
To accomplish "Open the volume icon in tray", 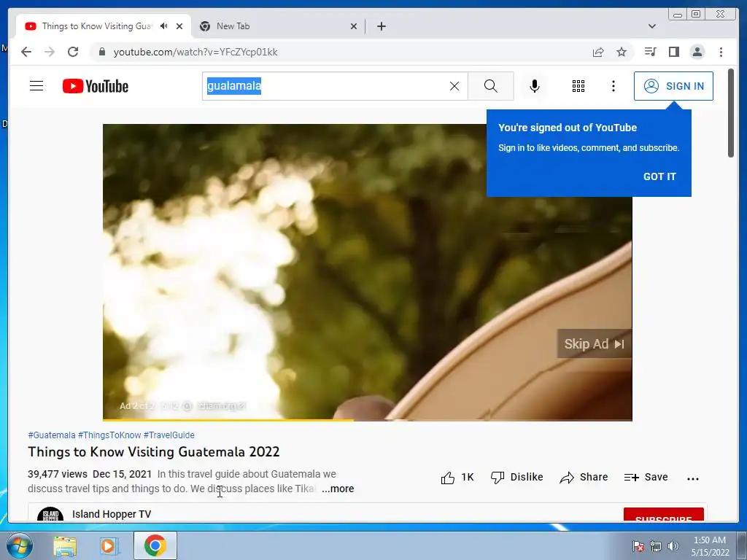I will pyautogui.click(x=673, y=546).
